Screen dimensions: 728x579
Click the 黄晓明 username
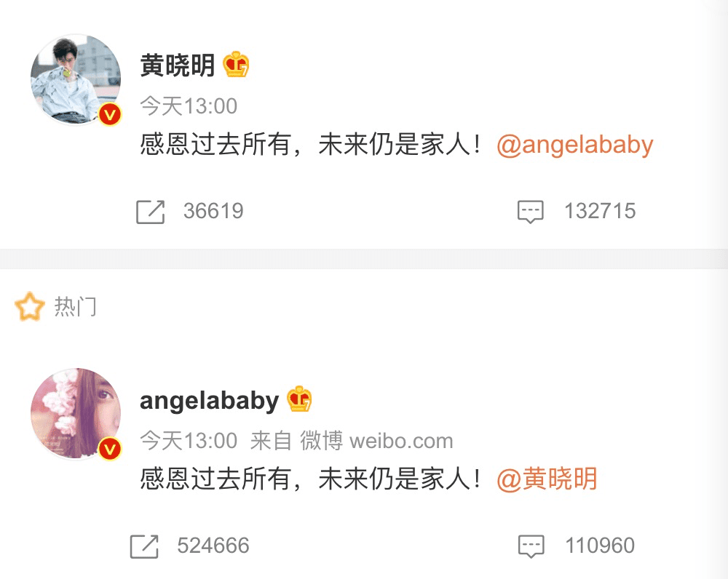pos(178,65)
